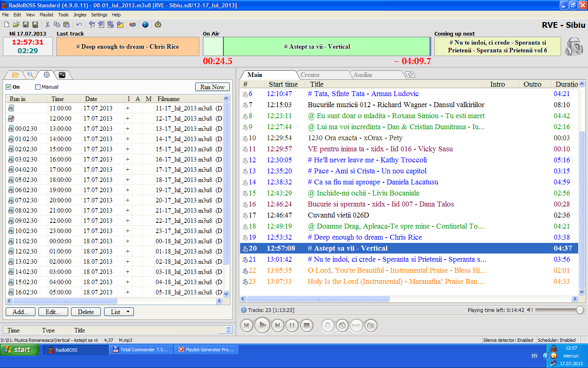
Task: Pause playback
Action: (x=292, y=326)
